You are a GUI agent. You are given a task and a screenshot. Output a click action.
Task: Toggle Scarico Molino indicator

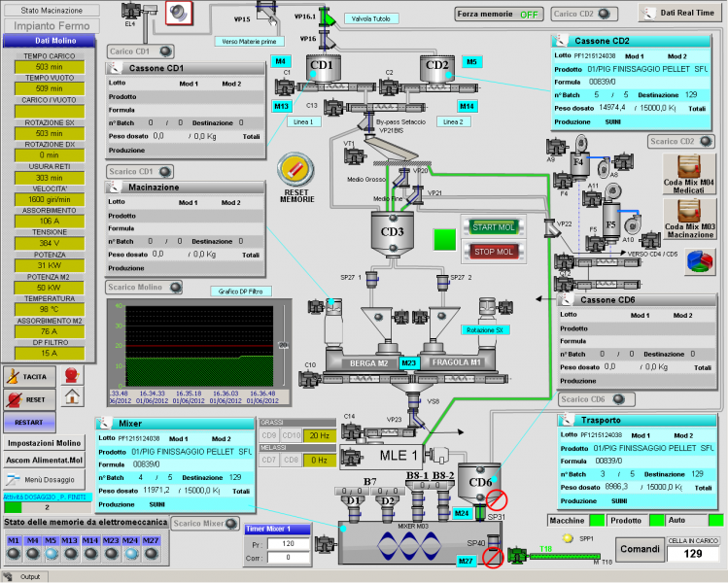pos(144,288)
